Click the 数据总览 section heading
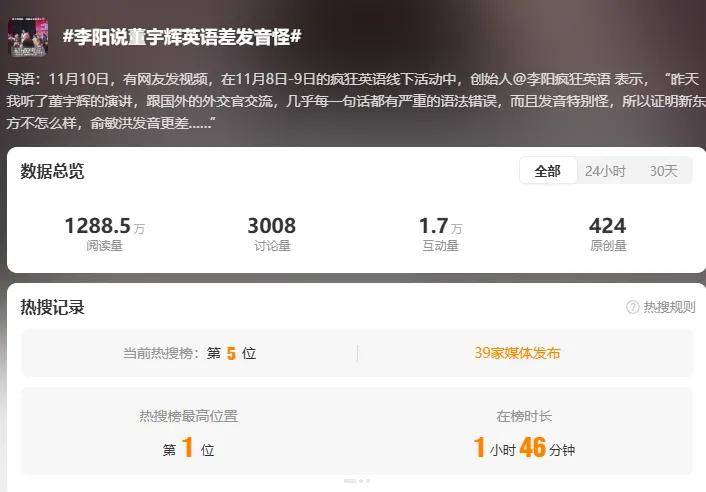This screenshot has width=706, height=492. click(x=52, y=172)
